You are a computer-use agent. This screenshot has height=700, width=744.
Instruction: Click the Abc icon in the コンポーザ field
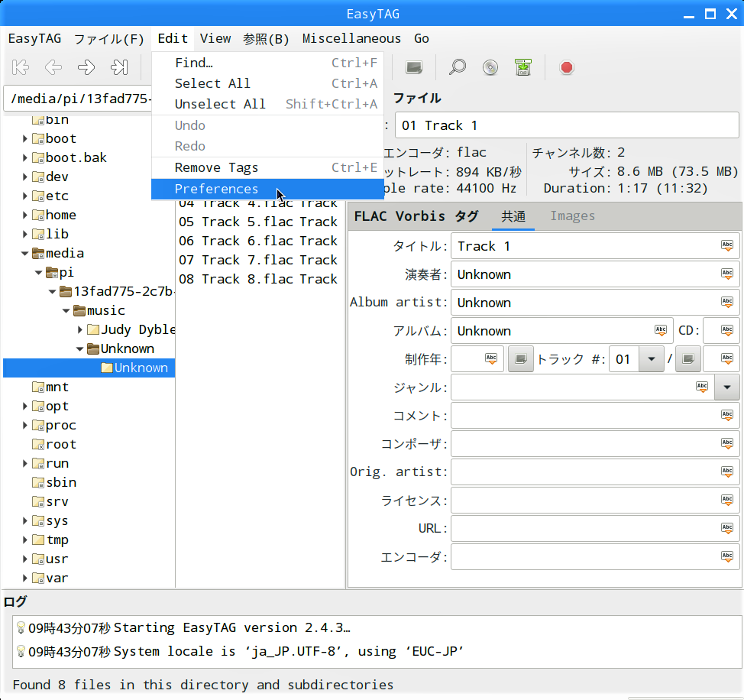pos(727,443)
